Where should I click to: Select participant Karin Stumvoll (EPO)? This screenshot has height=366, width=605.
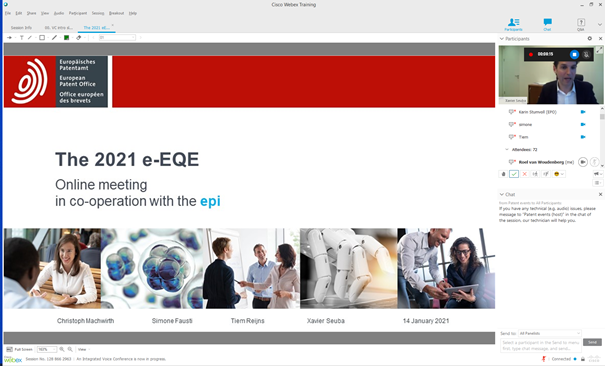[537, 112]
